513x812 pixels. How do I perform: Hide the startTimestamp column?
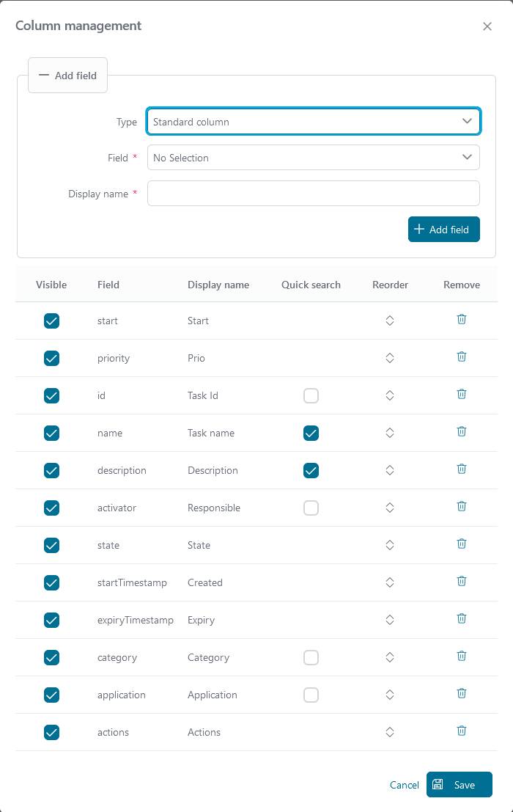52,582
